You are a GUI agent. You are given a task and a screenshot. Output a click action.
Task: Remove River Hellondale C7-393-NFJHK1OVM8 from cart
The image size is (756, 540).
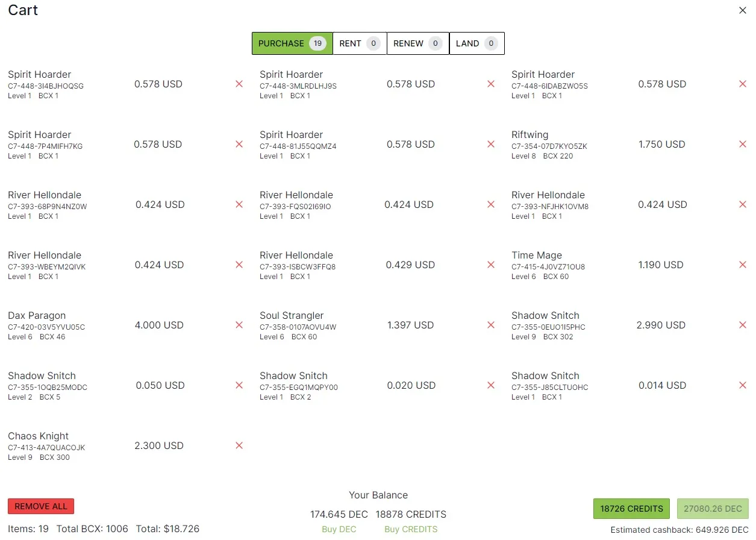[743, 204]
